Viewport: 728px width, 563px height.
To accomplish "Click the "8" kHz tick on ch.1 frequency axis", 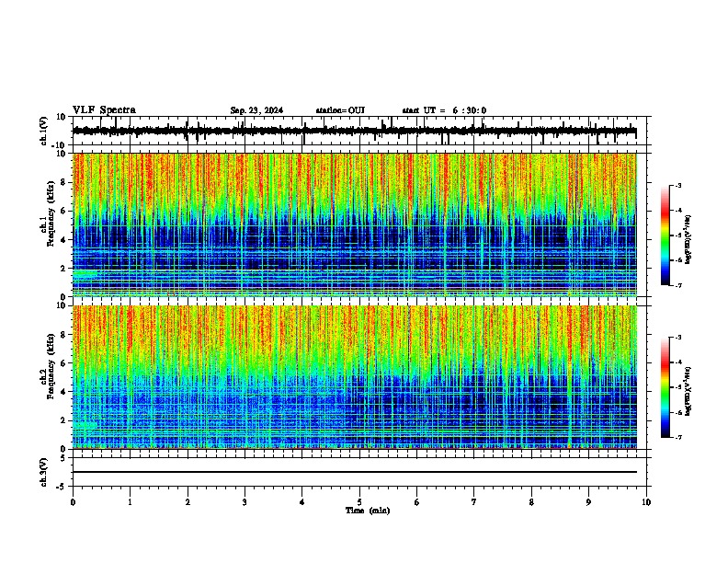I will 64,182.
